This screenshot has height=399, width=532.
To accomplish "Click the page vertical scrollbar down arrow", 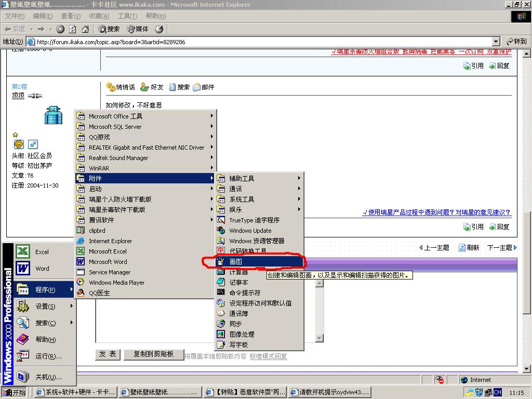I will 527,369.
